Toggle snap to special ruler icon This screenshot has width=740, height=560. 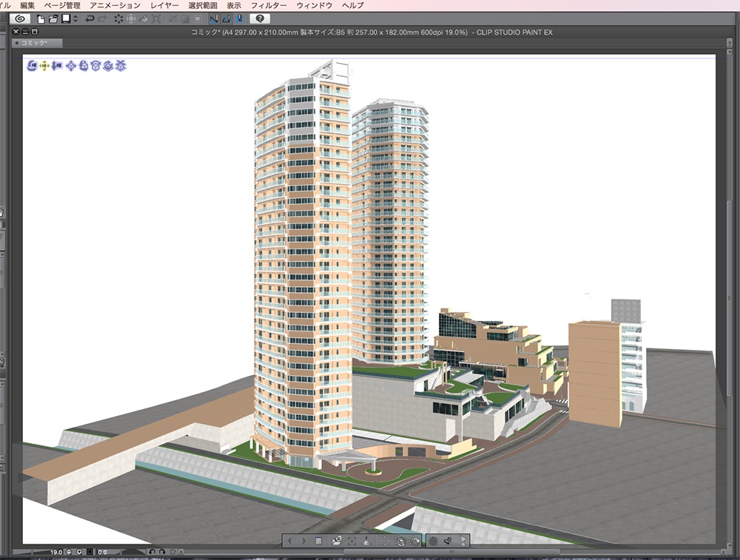click(x=226, y=18)
